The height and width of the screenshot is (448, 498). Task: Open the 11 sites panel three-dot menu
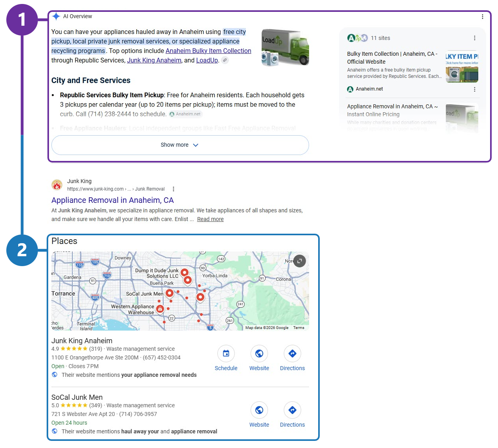474,38
